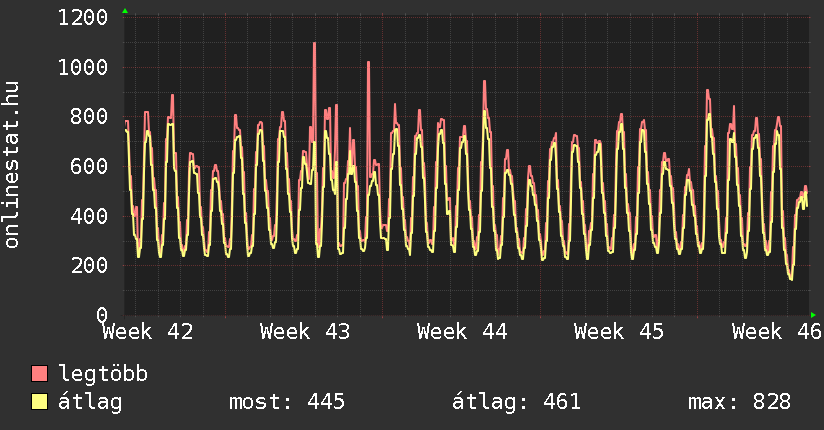This screenshot has height=430, width=824.
Task: Select the átlag legend label next to yellow swatch
Action: tap(91, 402)
